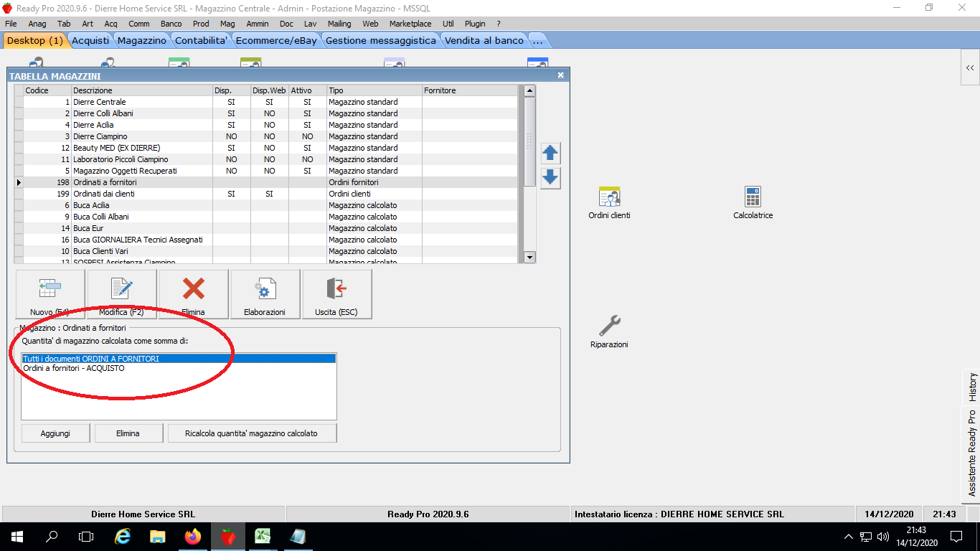Move row down with blue down arrow
Image resolution: width=980 pixels, height=551 pixels.
(x=550, y=177)
